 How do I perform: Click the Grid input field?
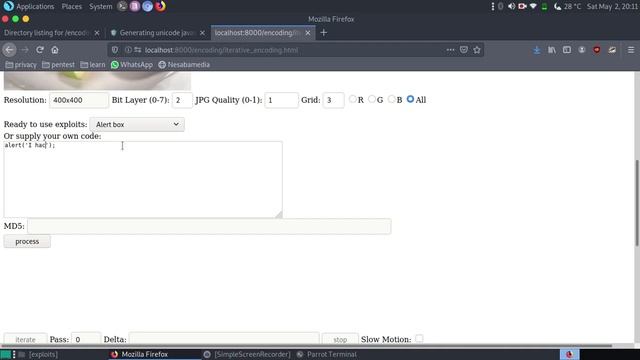coord(333,100)
